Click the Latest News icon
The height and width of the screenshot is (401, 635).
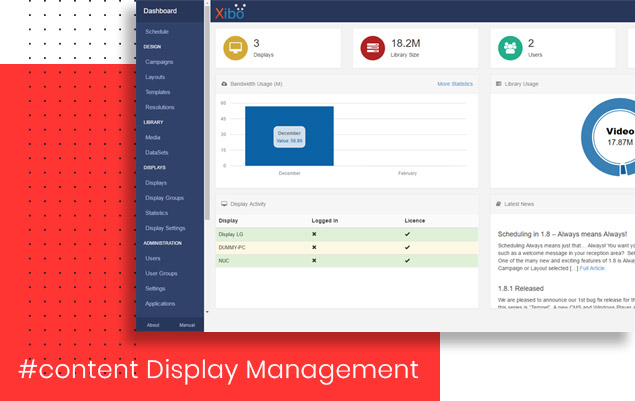coord(499,204)
